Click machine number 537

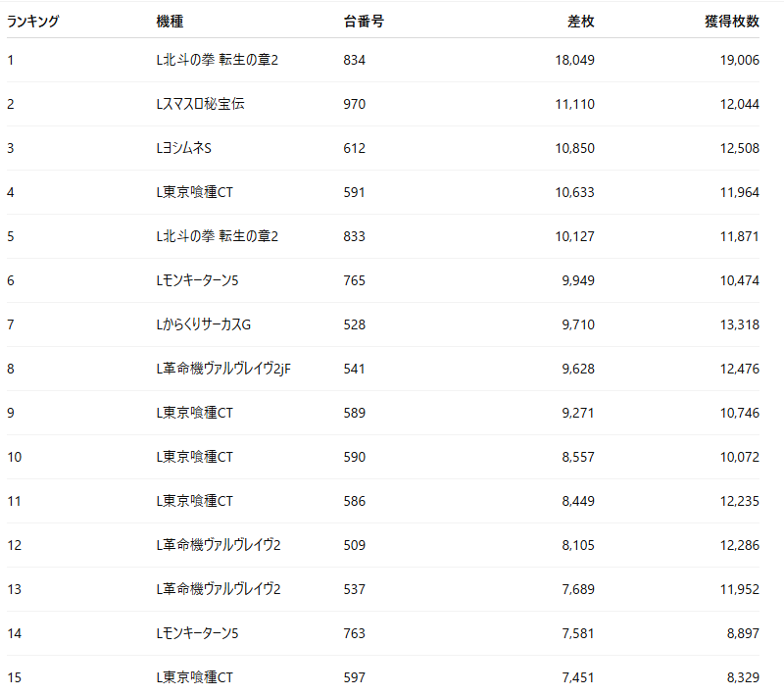(355, 589)
